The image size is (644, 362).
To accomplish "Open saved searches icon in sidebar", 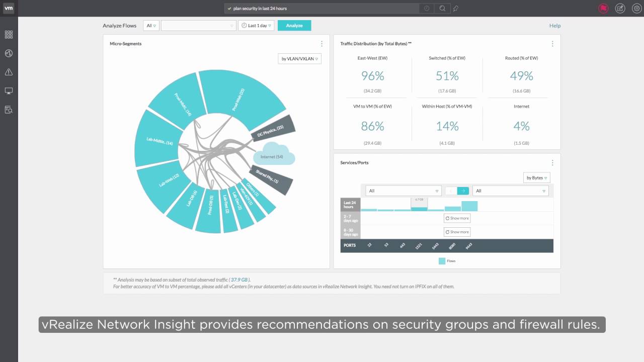I will pos(9,110).
